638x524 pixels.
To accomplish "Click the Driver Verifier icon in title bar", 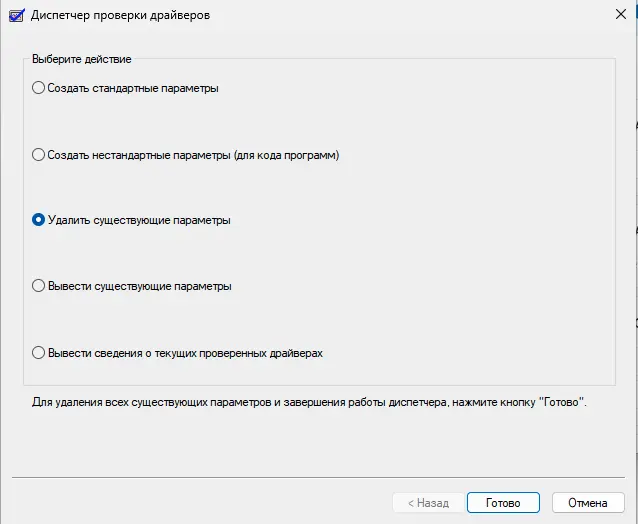I will 17,15.
